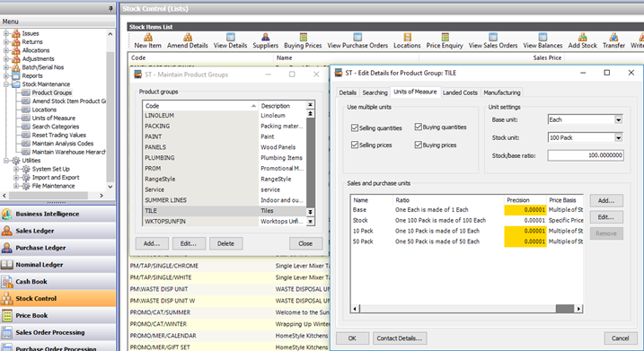Open the Price Enquiry tool
The image size is (644, 351).
[x=445, y=41]
